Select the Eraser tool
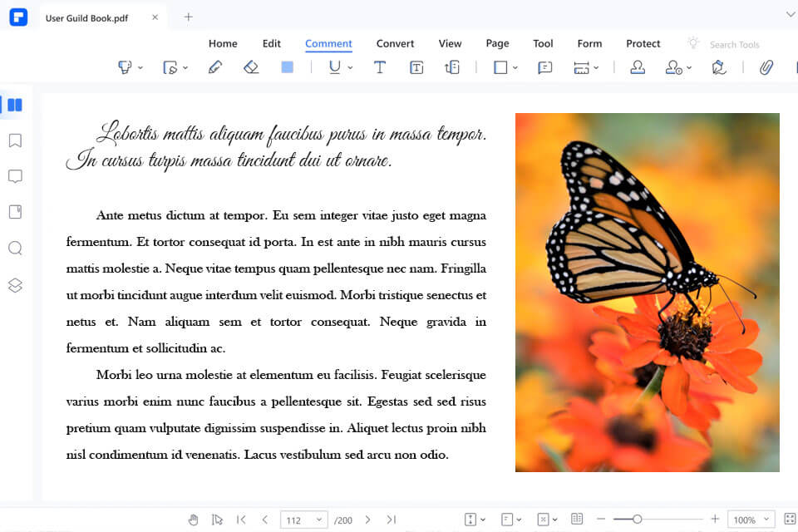The width and height of the screenshot is (798, 532). 251,67
